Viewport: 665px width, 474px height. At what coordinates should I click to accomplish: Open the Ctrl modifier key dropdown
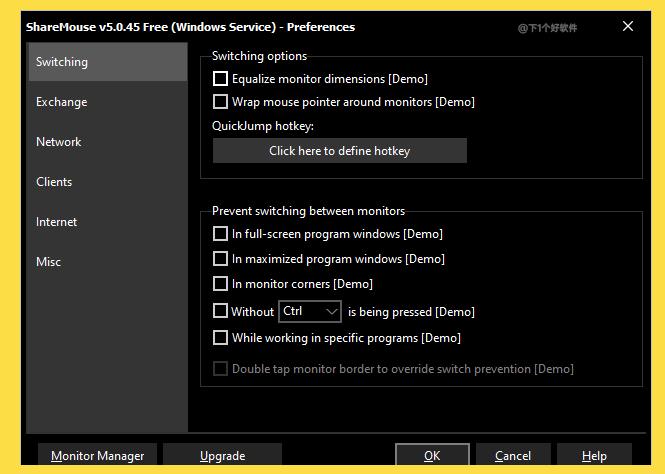pyautogui.click(x=310, y=312)
